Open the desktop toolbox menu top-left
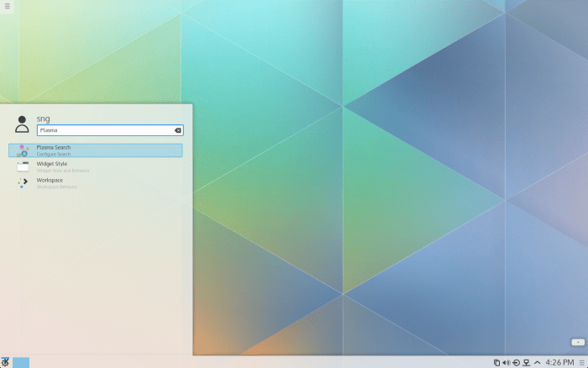This screenshot has width=588, height=368. point(8,7)
